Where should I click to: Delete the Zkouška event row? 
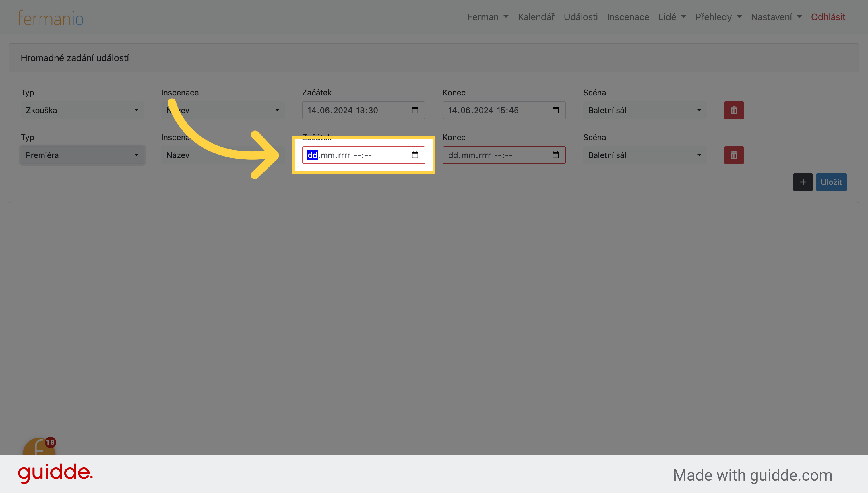[x=734, y=110]
